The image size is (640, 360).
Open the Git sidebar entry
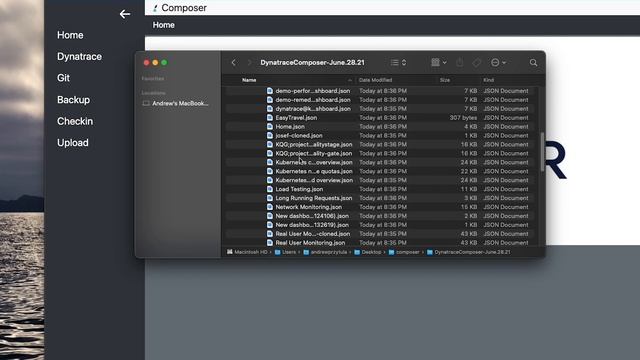(63, 78)
